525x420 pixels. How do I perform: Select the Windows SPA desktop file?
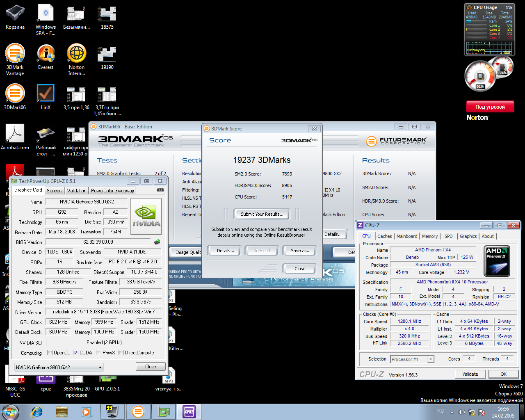coord(46,20)
